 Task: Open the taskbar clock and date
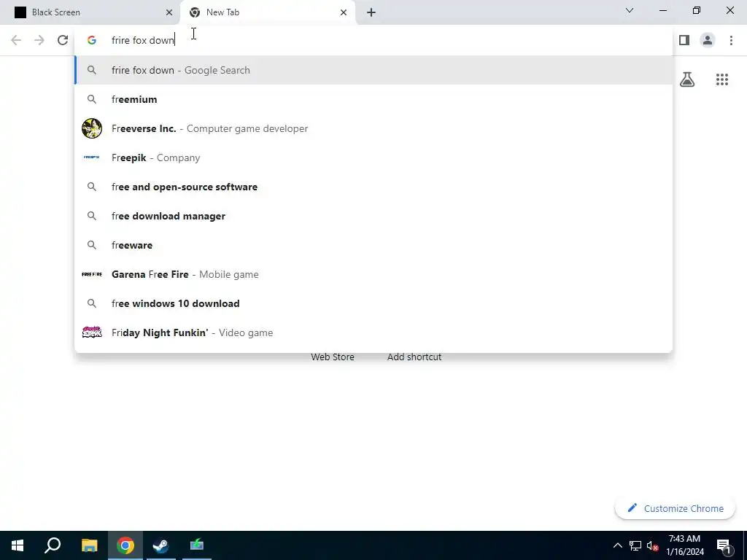click(x=684, y=545)
